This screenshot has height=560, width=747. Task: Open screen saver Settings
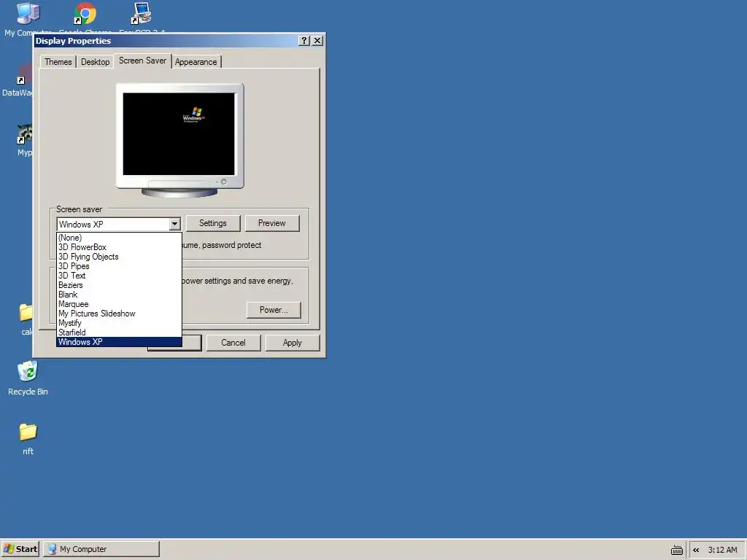click(213, 223)
